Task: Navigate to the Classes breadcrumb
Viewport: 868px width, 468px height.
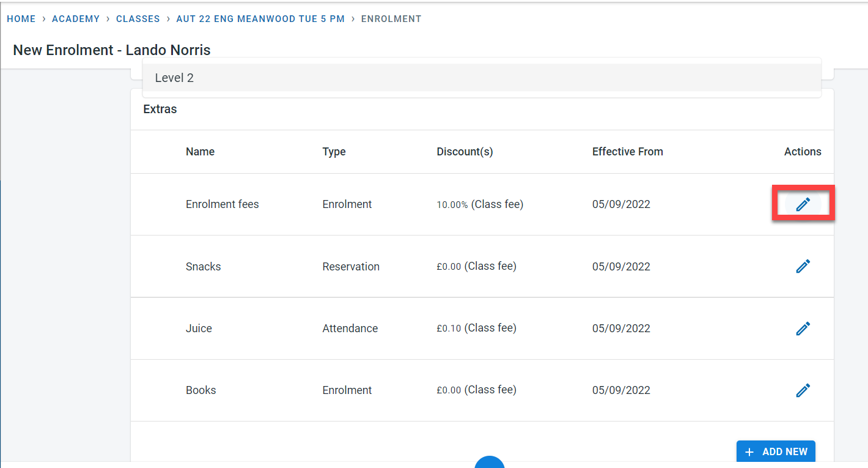Action: coord(138,19)
